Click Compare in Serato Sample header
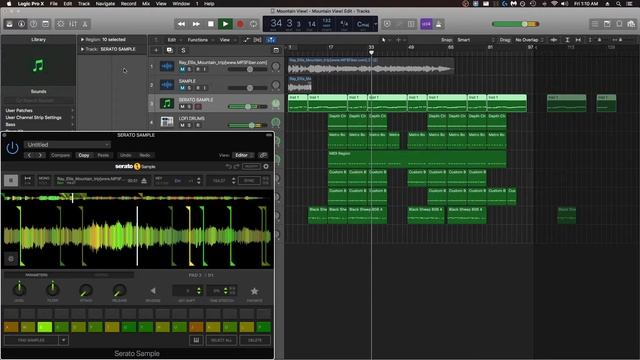The image size is (640, 360). click(60, 155)
